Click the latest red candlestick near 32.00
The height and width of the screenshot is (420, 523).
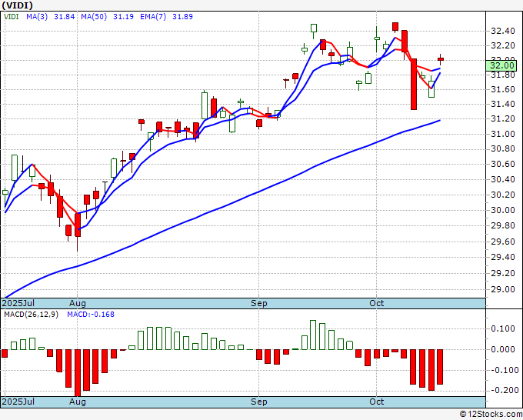tap(441, 59)
